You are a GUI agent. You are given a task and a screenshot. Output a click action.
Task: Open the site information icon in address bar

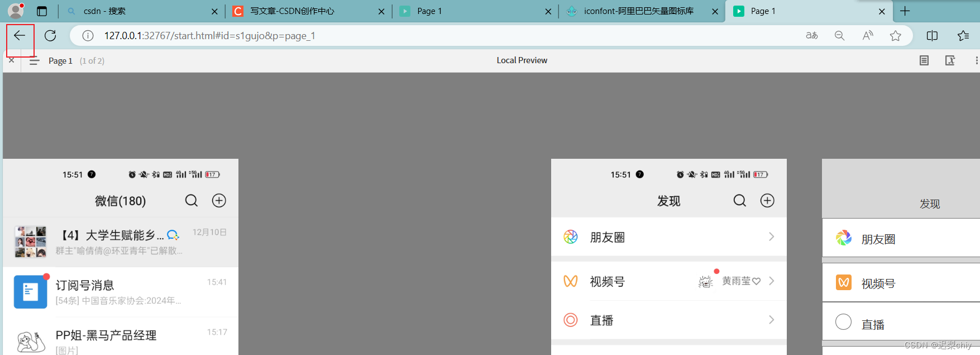pos(88,36)
